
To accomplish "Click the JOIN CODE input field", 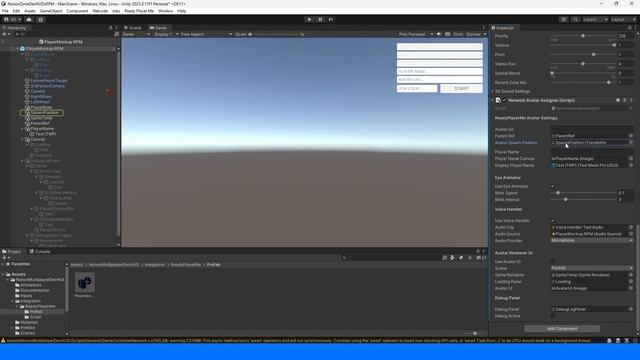I will click(x=417, y=89).
